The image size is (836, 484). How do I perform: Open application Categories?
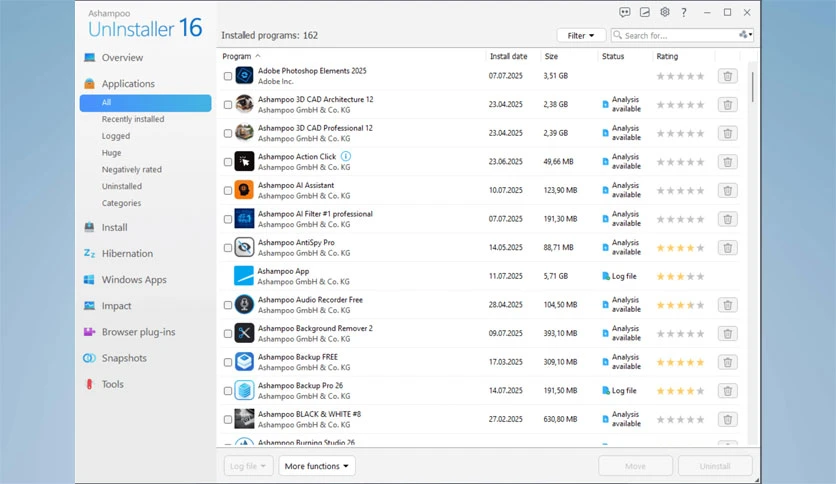(x=121, y=203)
